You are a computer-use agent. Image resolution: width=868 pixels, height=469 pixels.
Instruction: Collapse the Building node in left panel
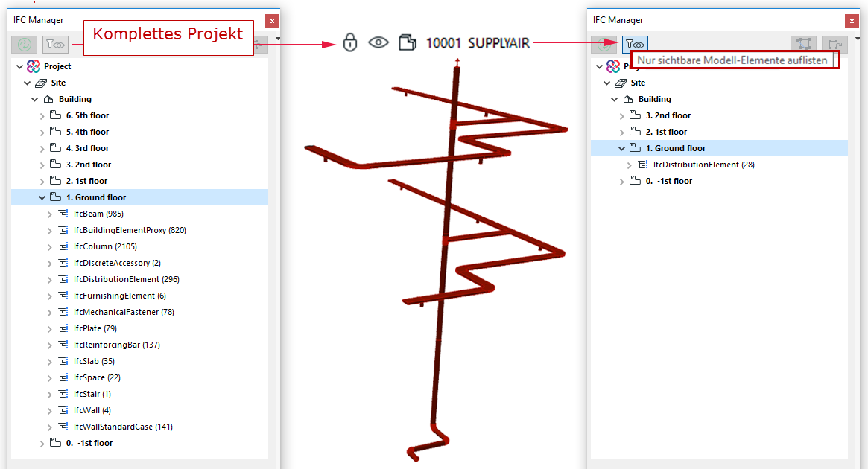pos(34,98)
